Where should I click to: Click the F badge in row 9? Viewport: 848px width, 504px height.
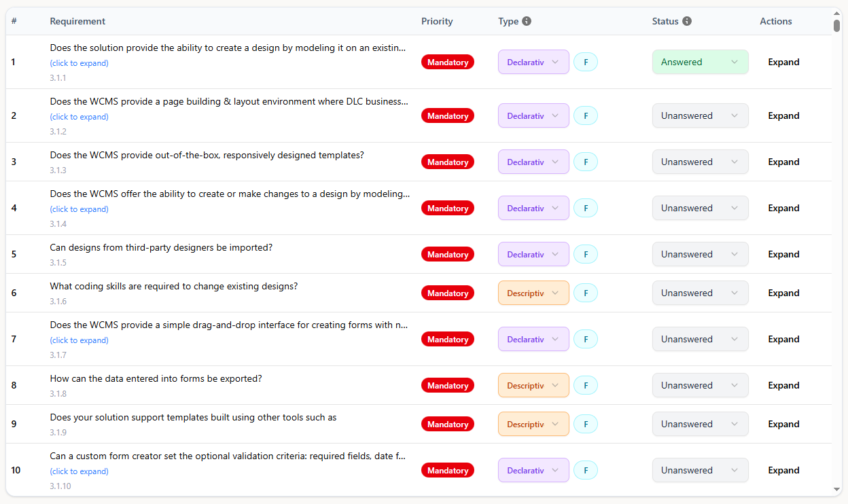click(x=585, y=424)
